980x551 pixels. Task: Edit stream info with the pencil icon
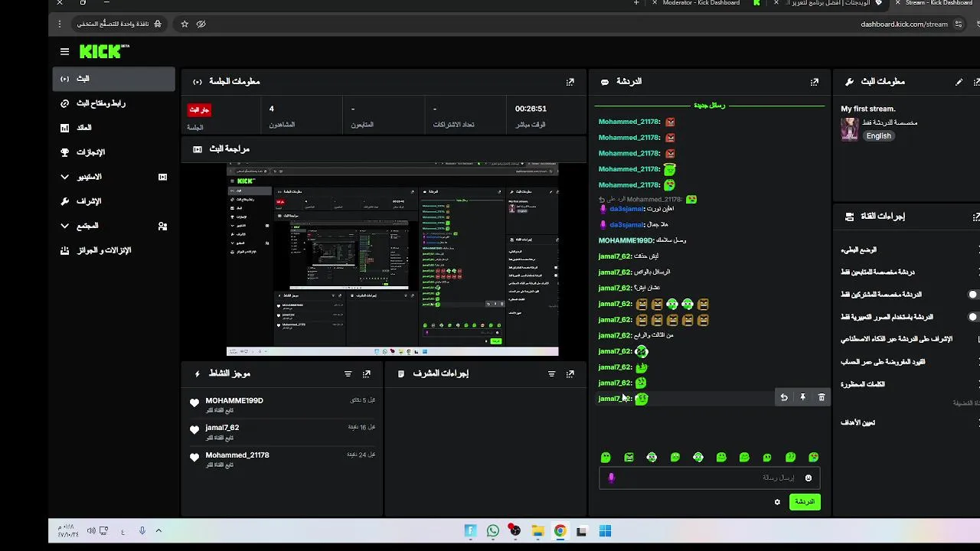959,82
